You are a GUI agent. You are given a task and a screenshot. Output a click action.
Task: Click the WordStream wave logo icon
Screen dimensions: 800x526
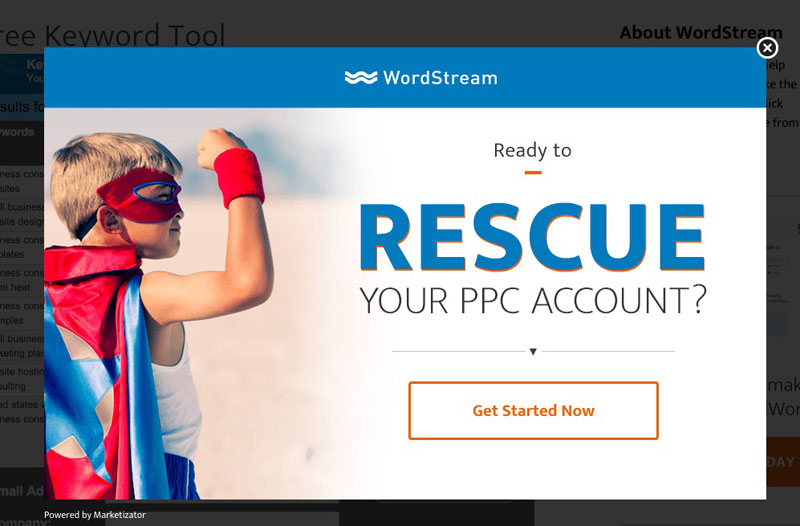(361, 78)
